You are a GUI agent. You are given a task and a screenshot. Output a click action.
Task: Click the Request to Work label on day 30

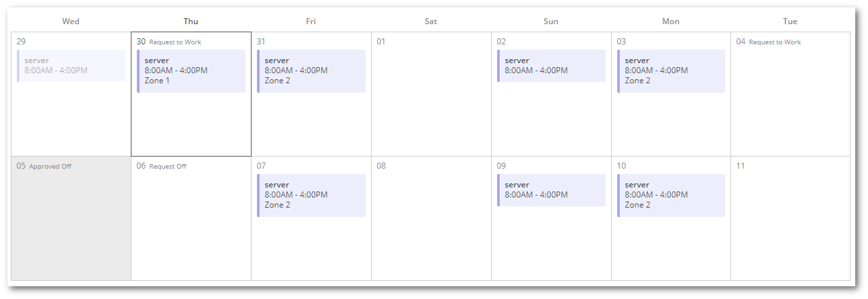point(175,42)
